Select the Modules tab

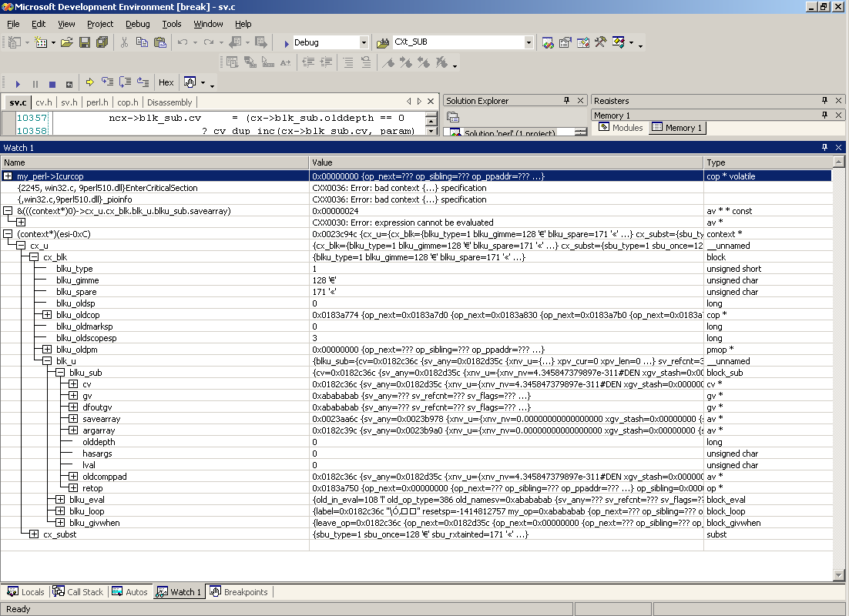click(x=622, y=128)
